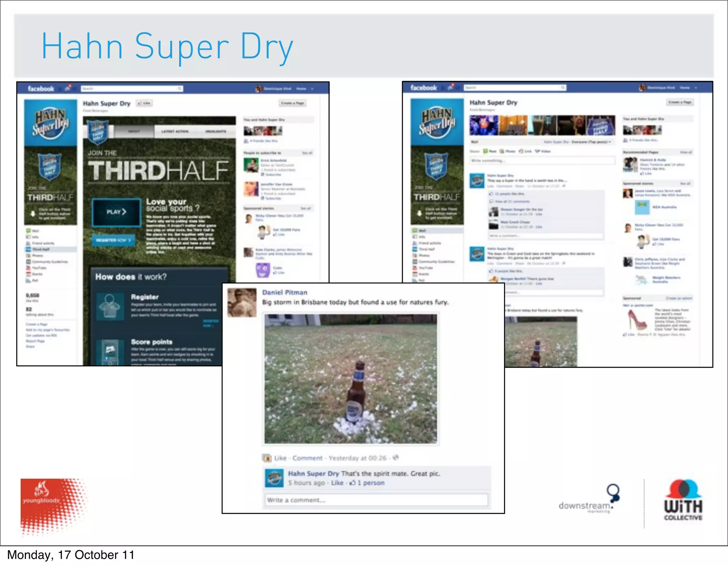Click the facebook logo in Third Half screenshot

[x=41, y=88]
